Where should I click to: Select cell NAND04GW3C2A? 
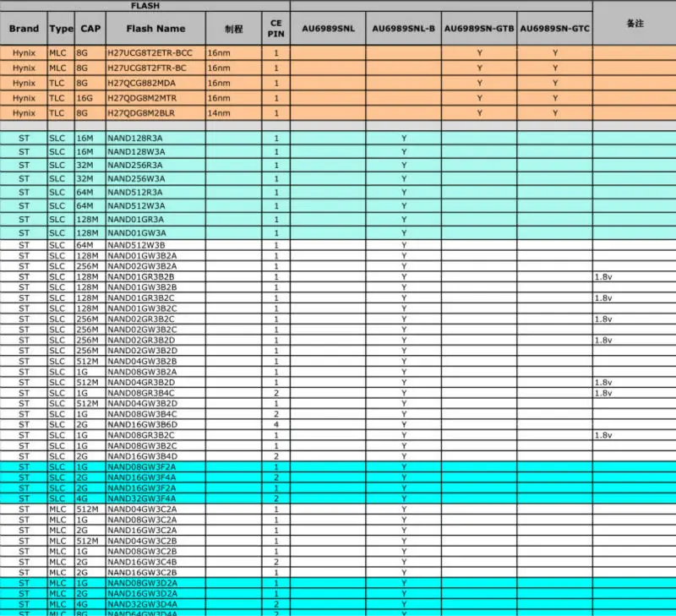[x=155, y=509]
